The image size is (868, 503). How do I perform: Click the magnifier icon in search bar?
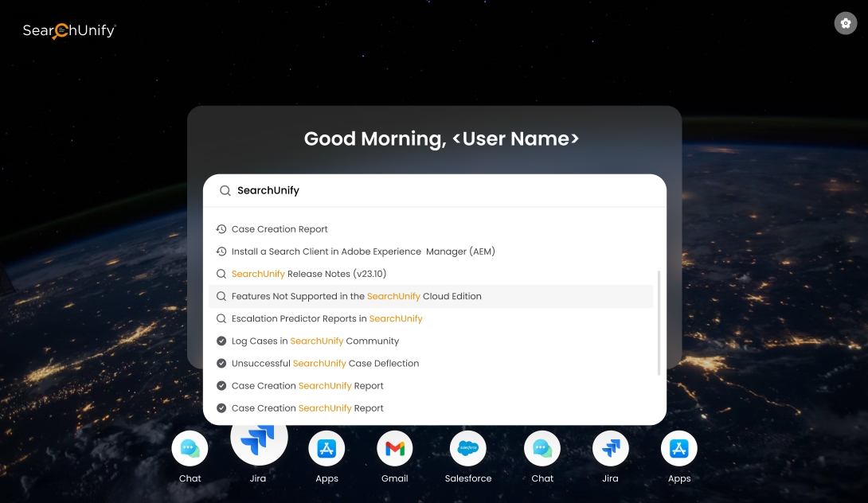pos(225,191)
